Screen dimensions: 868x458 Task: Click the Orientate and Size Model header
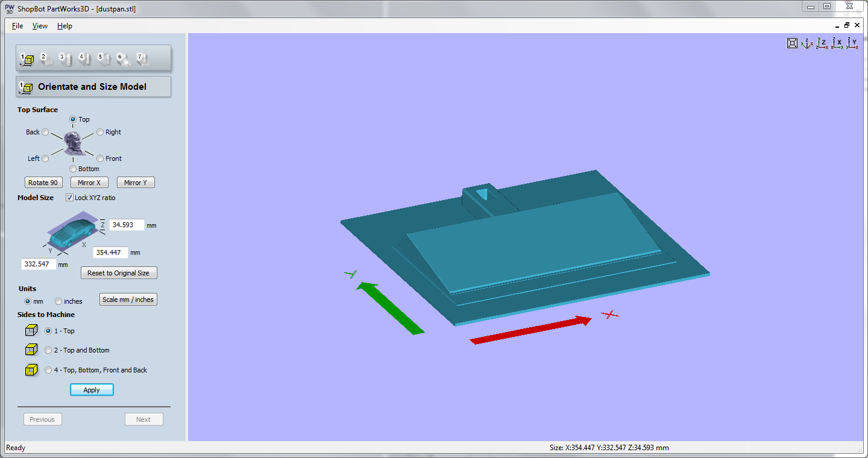pos(93,87)
